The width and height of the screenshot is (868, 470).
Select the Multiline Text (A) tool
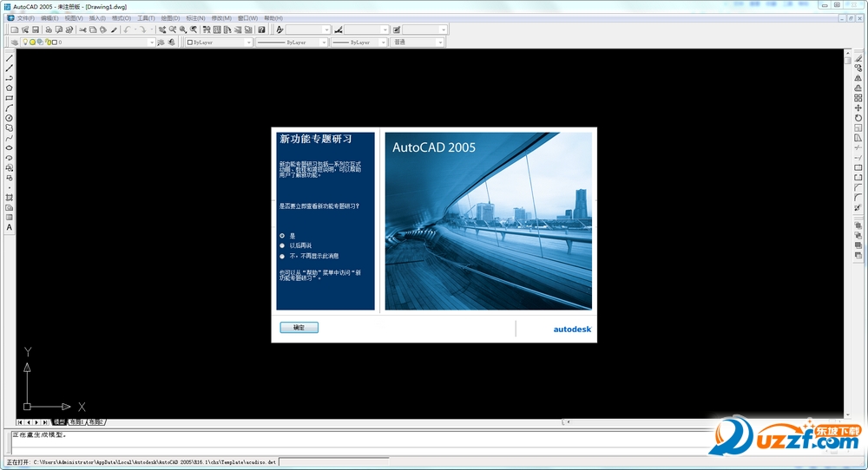pyautogui.click(x=10, y=227)
